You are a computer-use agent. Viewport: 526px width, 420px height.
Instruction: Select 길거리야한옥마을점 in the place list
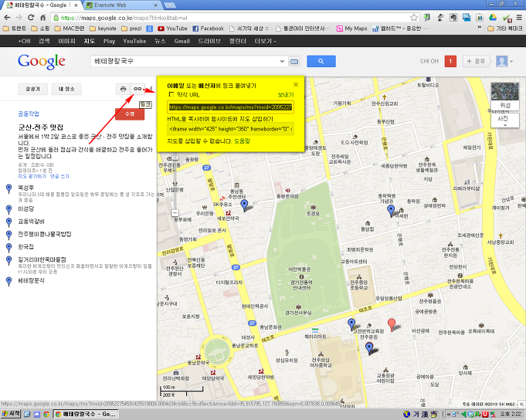point(42,259)
